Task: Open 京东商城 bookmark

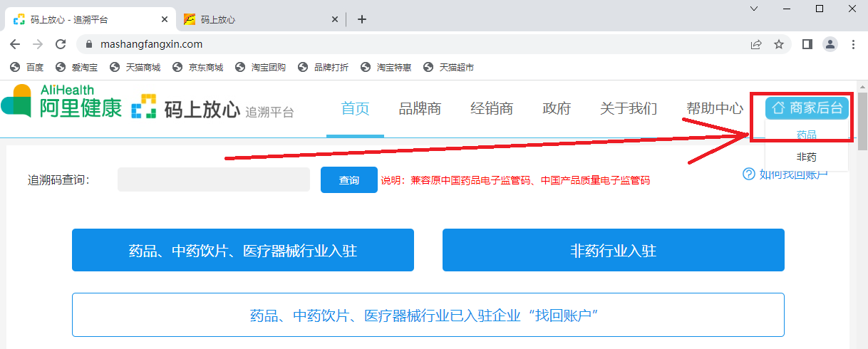Action: point(198,68)
